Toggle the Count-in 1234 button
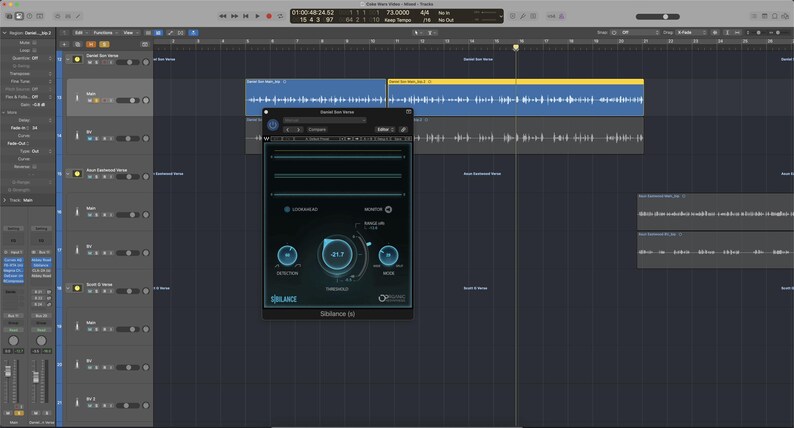 tap(551, 16)
